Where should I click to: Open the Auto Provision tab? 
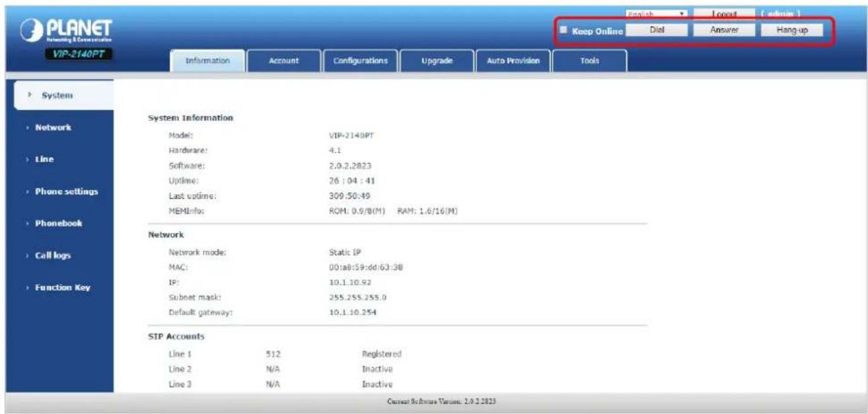(513, 61)
